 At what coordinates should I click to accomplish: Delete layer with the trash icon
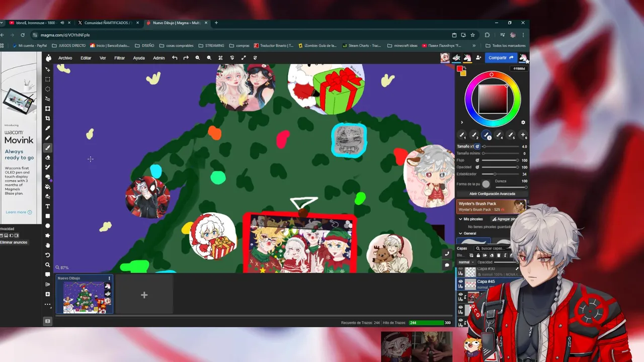pos(499,255)
